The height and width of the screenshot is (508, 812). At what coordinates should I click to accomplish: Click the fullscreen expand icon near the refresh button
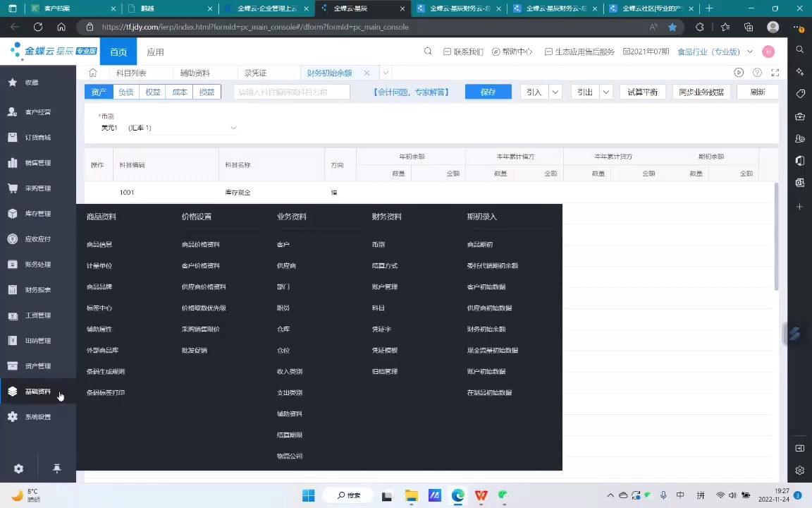coord(775,72)
